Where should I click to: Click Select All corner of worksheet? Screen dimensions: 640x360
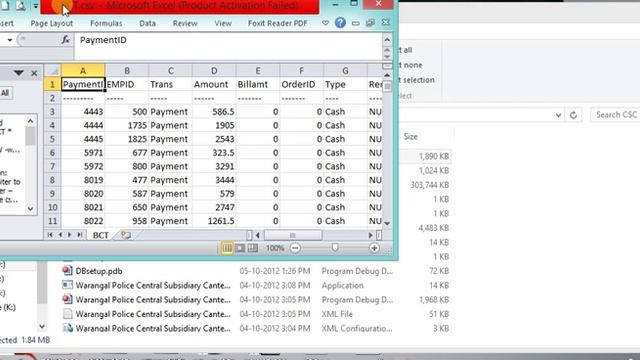tap(52, 71)
